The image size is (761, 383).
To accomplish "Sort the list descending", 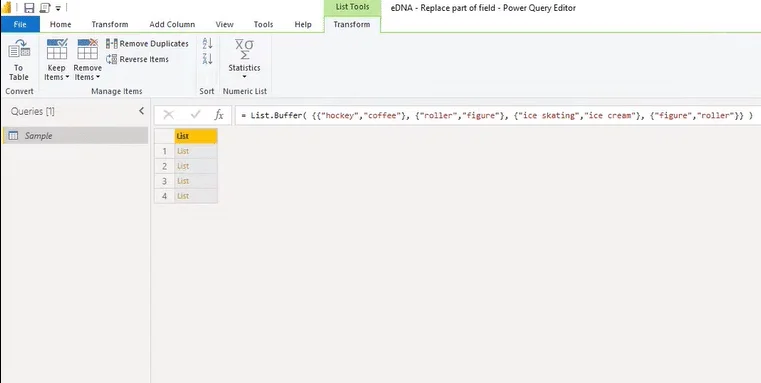I will tap(208, 59).
